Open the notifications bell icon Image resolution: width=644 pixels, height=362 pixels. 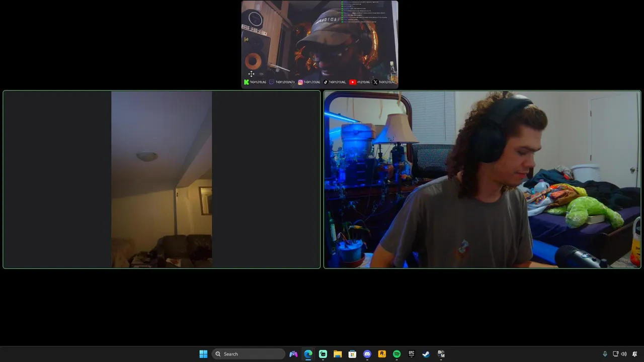tap(635, 354)
